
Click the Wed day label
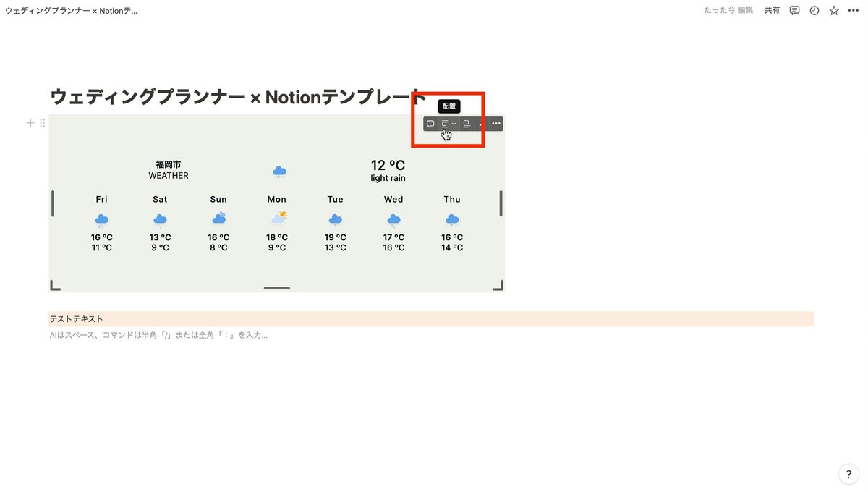click(x=393, y=200)
